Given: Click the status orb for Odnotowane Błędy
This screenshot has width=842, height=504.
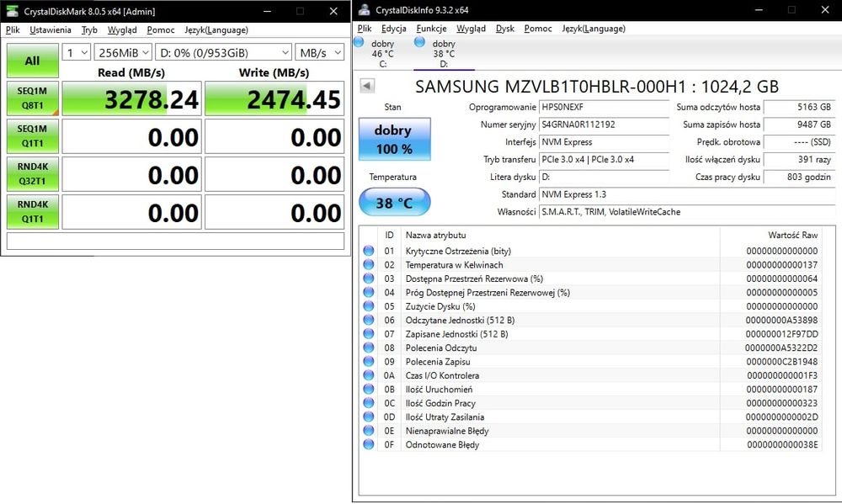Looking at the screenshot, I should [369, 444].
